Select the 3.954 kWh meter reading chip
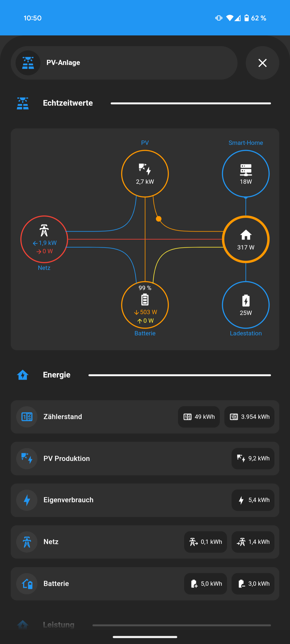 [x=249, y=417]
